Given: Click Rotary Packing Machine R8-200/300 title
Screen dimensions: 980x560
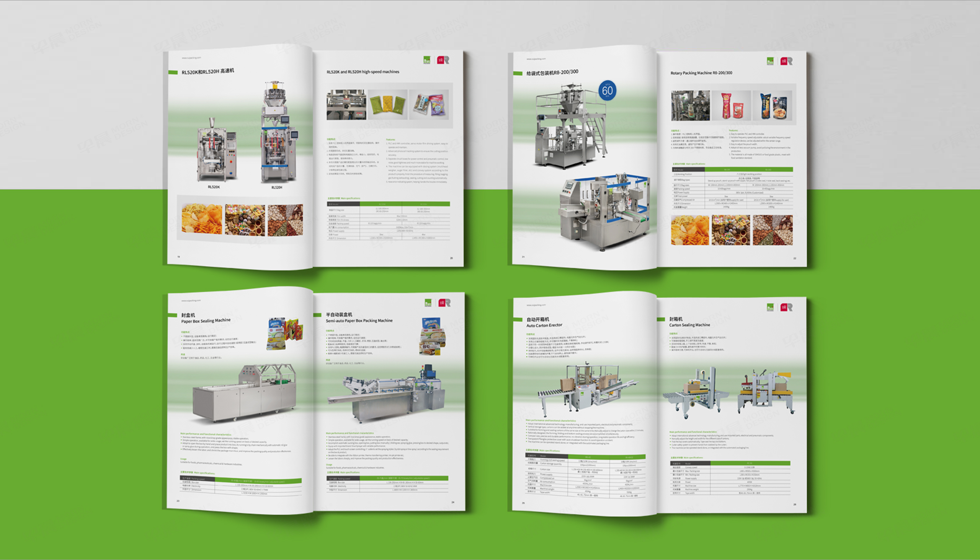Looking at the screenshot, I should (701, 73).
